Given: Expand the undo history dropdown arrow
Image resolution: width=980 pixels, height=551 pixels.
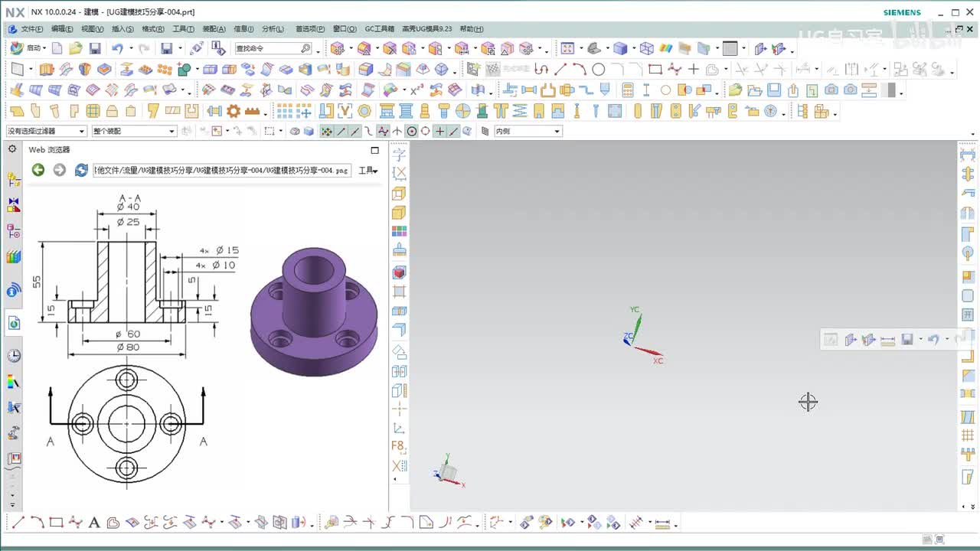Looking at the screenshot, I should tap(131, 48).
